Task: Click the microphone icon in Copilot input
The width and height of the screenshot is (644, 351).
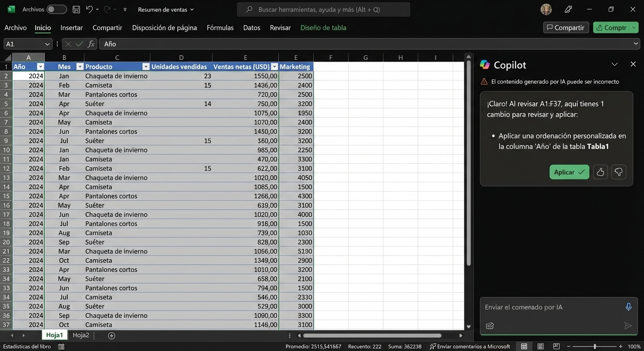Action: pyautogui.click(x=628, y=307)
